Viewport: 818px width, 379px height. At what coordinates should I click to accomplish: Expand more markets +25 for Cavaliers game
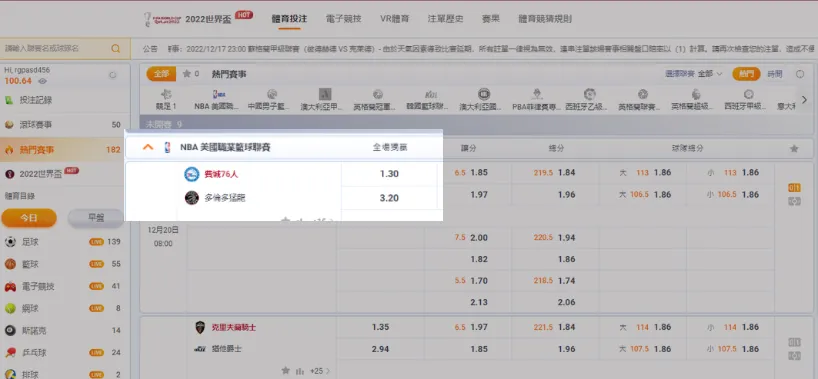pyautogui.click(x=320, y=371)
